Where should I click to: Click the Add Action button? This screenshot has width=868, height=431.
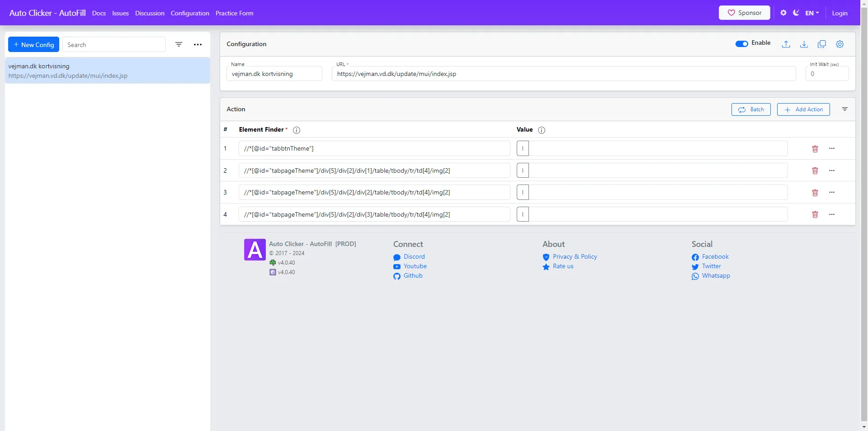coord(803,109)
